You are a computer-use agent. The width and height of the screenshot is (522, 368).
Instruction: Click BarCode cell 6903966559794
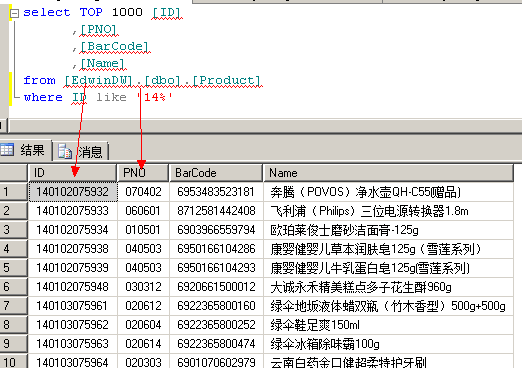pyautogui.click(x=216, y=230)
